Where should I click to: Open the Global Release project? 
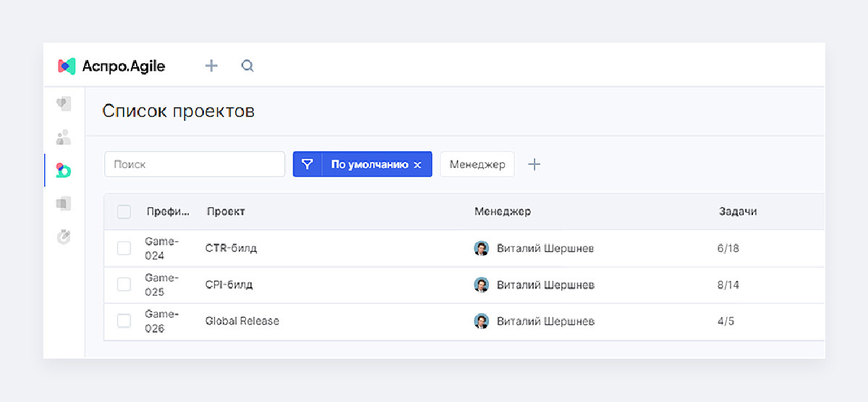pos(242,320)
